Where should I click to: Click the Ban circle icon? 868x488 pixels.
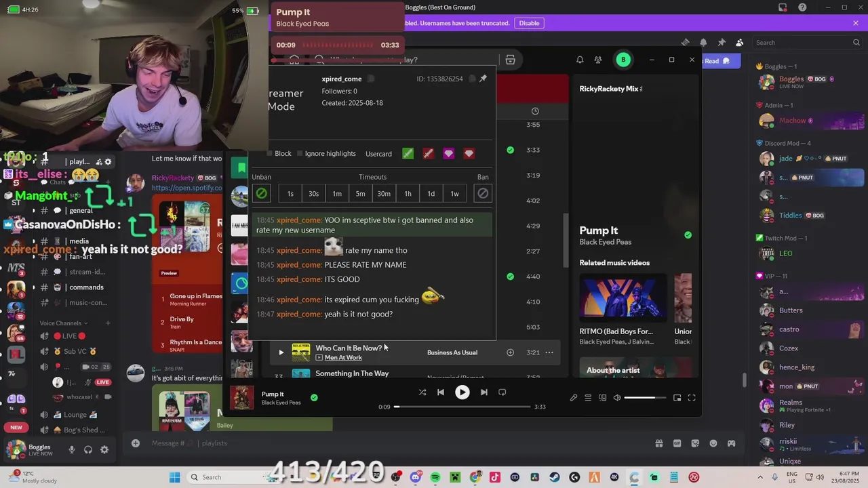(x=483, y=193)
